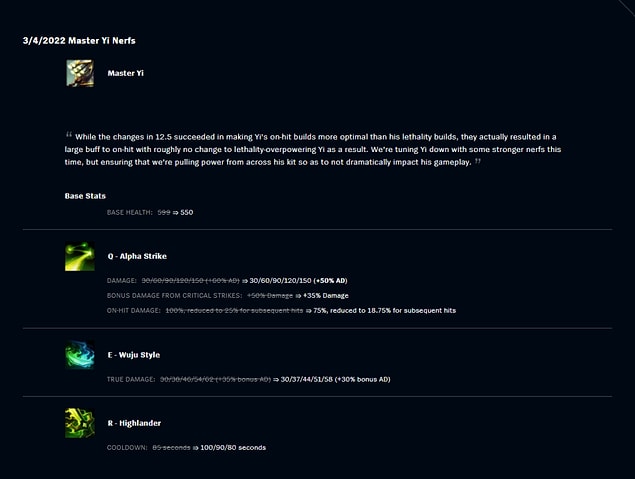Click the Master Yi champion portrait icon

80,73
